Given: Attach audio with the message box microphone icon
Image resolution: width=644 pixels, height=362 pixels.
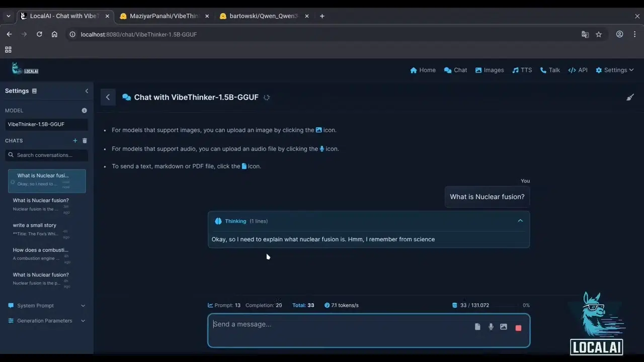Looking at the screenshot, I should [491, 327].
